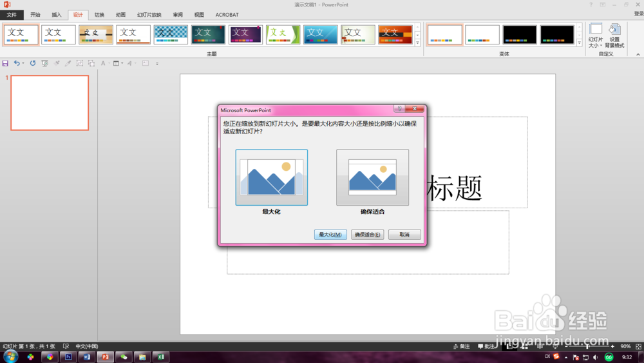Image resolution: width=644 pixels, height=363 pixels.
Task: Switch to the Review (审阅) tab
Action: (178, 15)
